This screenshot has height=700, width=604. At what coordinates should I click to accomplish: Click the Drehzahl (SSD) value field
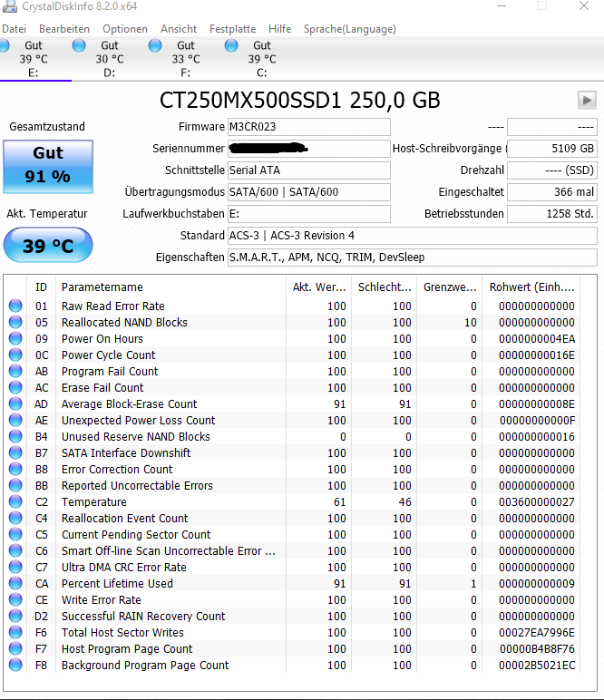pyautogui.click(x=552, y=170)
